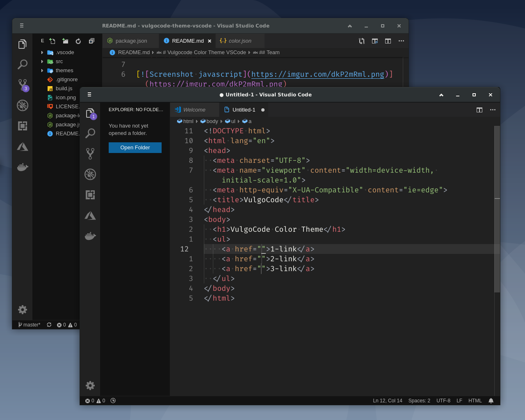Open Source Control with badge 3 in back window
The image size is (525, 420).
[x=23, y=85]
